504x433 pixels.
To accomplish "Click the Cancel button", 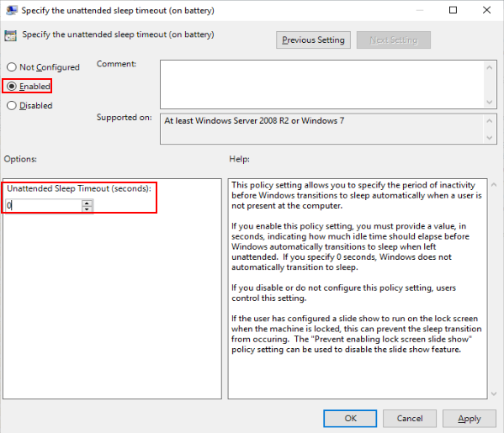I will coord(410,418).
